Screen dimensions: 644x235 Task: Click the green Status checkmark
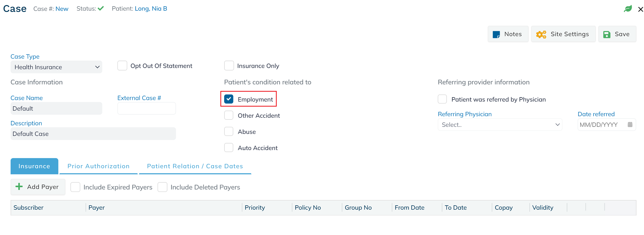click(101, 8)
